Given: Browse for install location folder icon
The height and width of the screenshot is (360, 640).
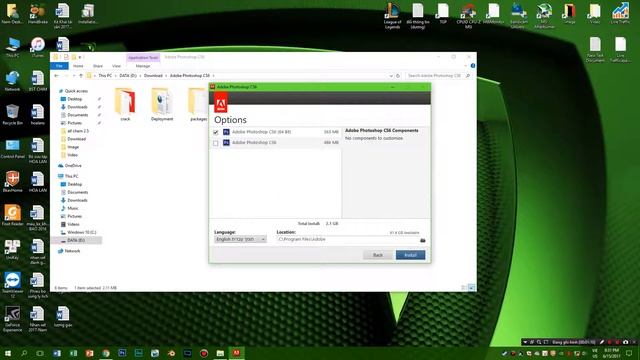Looking at the screenshot, I should pos(423,240).
